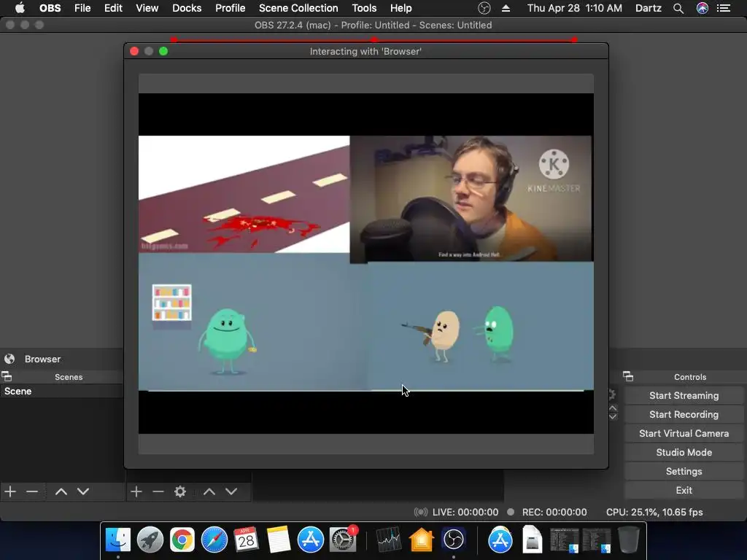
Task: Click the webcam video of man with headphones
Action: 471,199
